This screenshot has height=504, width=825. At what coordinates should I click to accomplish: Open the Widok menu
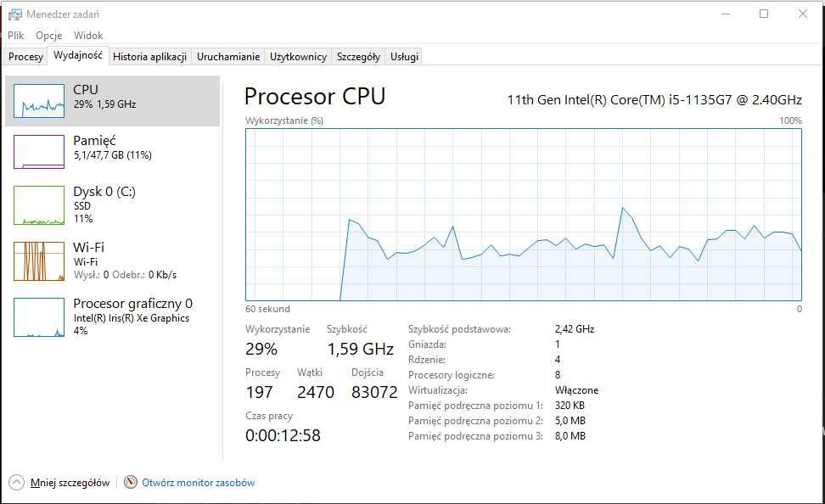coord(88,36)
